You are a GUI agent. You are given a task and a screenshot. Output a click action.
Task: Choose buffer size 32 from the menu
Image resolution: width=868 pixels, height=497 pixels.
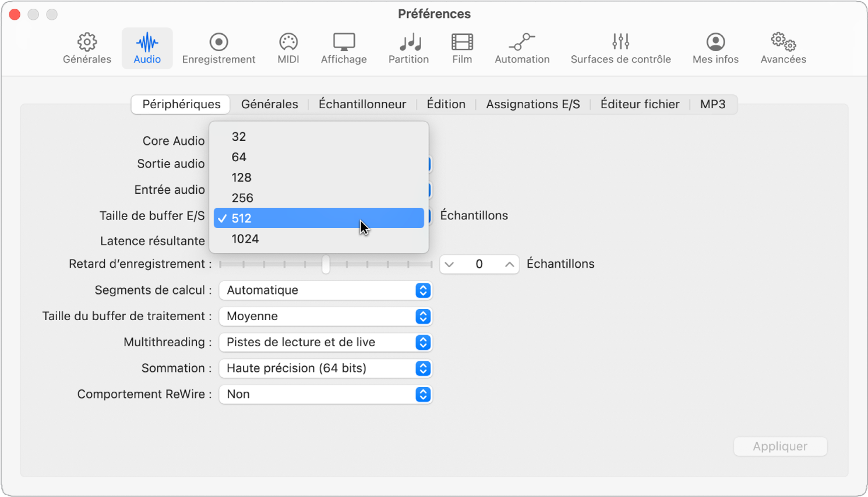(x=319, y=137)
